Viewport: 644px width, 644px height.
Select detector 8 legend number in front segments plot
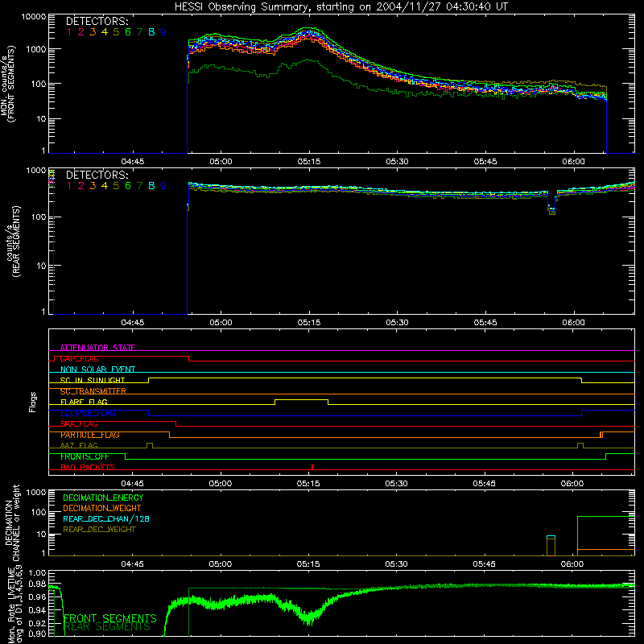pos(151,32)
